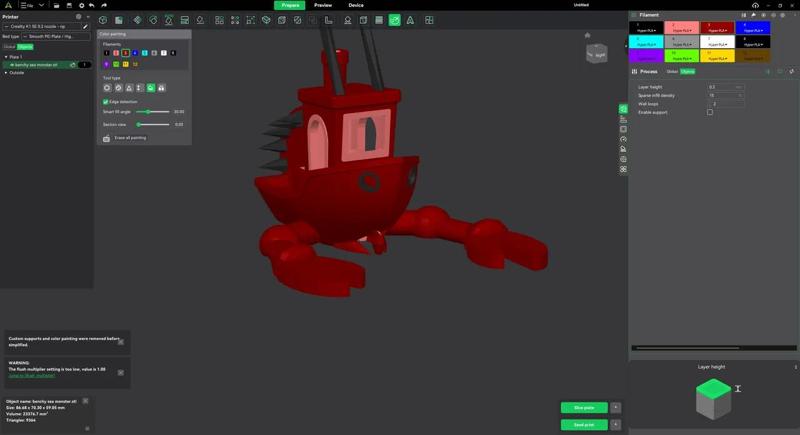Image resolution: width=800 pixels, height=435 pixels.
Task: Dismiss the custom supports removed notification
Action: (121, 342)
